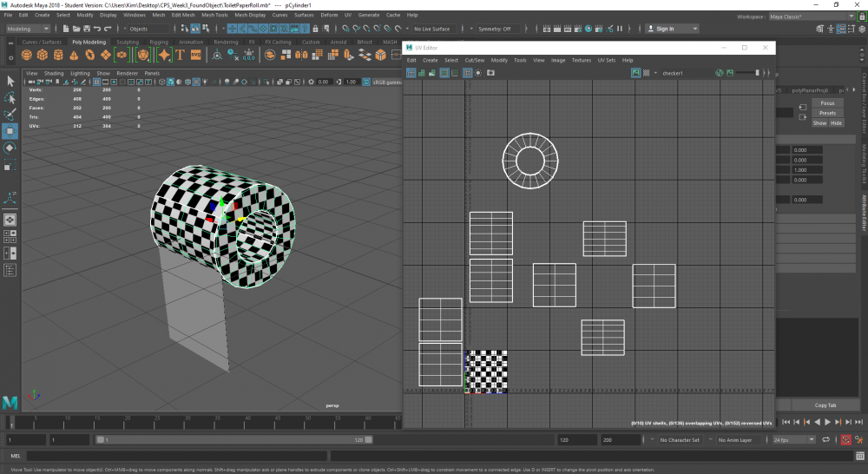Click the playback end time field 120
Viewport: 868px width, 474px height.
click(x=577, y=439)
